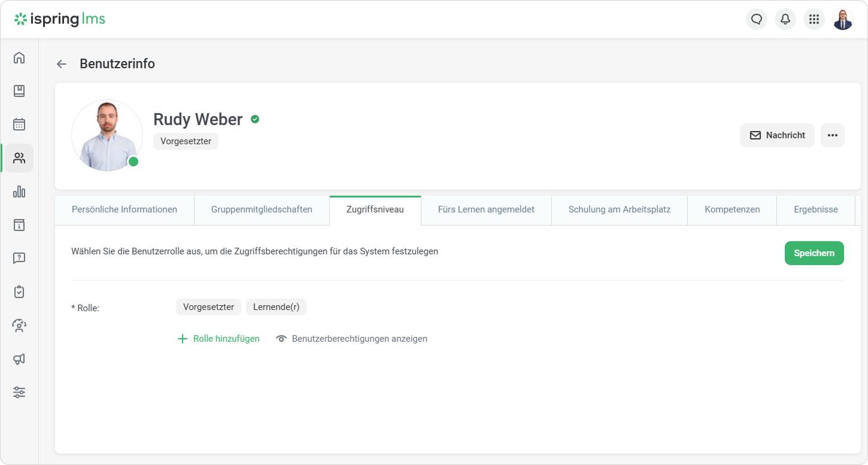The height and width of the screenshot is (465, 868).
Task: Click Rolle hinzufügen link
Action: pos(219,339)
